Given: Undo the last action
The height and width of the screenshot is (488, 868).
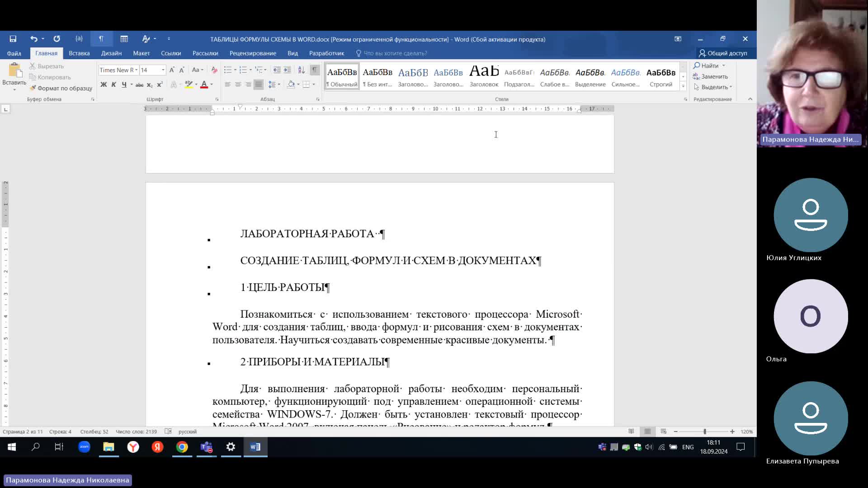Looking at the screenshot, I should [x=34, y=39].
